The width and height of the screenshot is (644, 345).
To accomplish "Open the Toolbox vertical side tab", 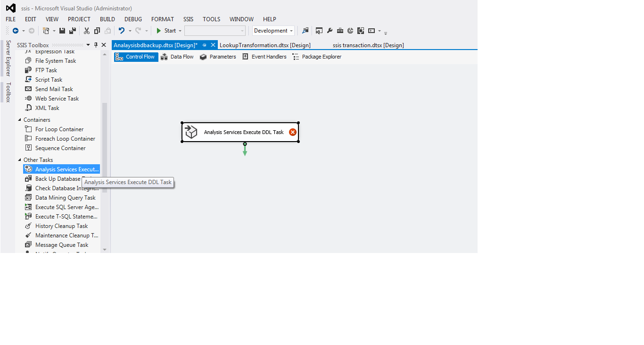I will coord(8,92).
